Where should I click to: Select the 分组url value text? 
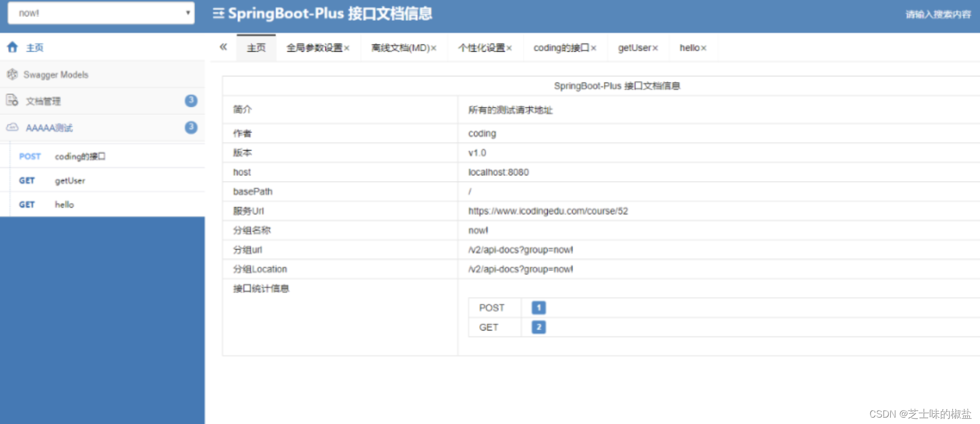click(520, 249)
